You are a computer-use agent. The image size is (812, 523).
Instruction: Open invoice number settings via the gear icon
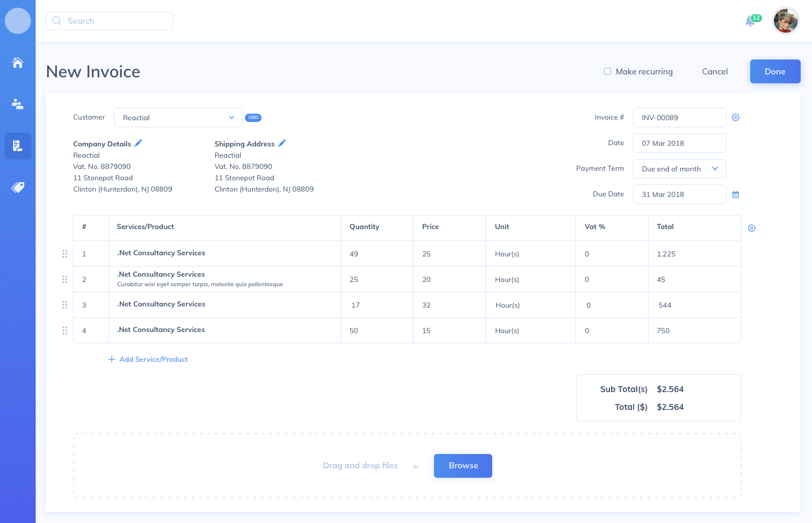pos(735,117)
